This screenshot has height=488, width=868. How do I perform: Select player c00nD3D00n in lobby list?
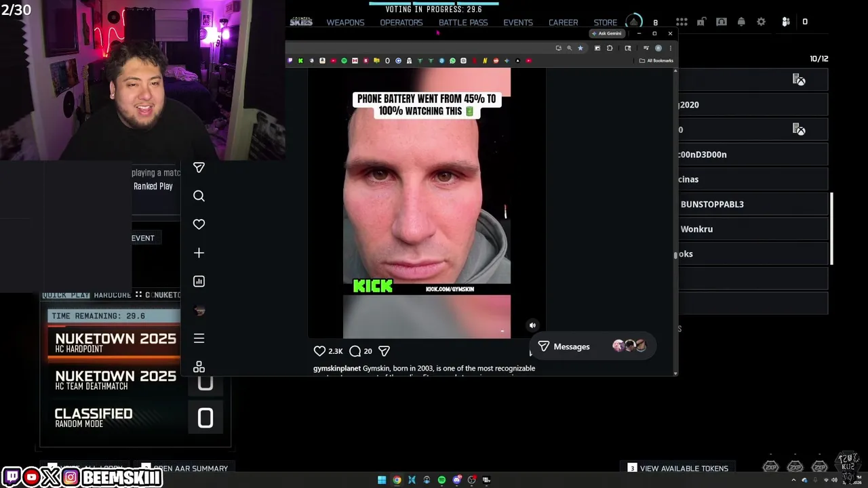pyautogui.click(x=753, y=155)
